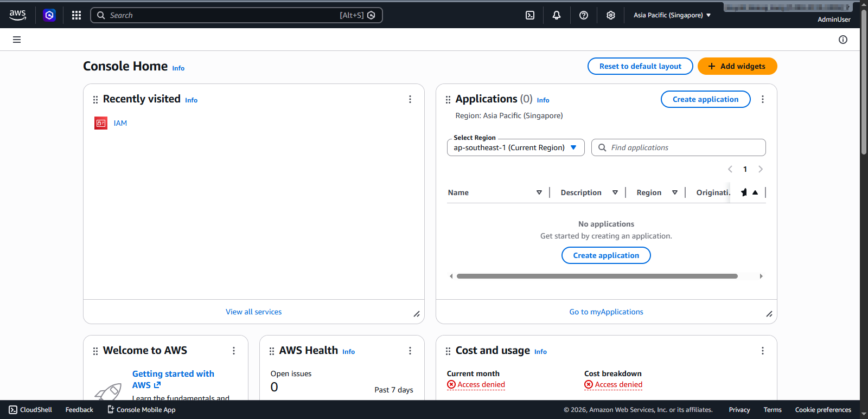
Task: Open AWS Health widget options menu
Action: point(410,351)
